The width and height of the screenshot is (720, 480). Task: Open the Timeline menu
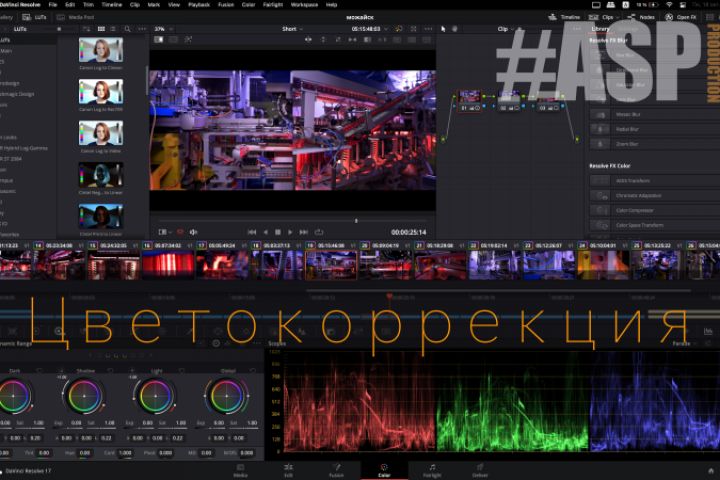112,5
